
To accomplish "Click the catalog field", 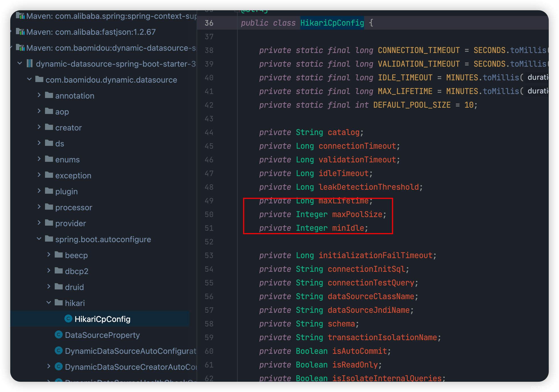I will click(x=344, y=132).
